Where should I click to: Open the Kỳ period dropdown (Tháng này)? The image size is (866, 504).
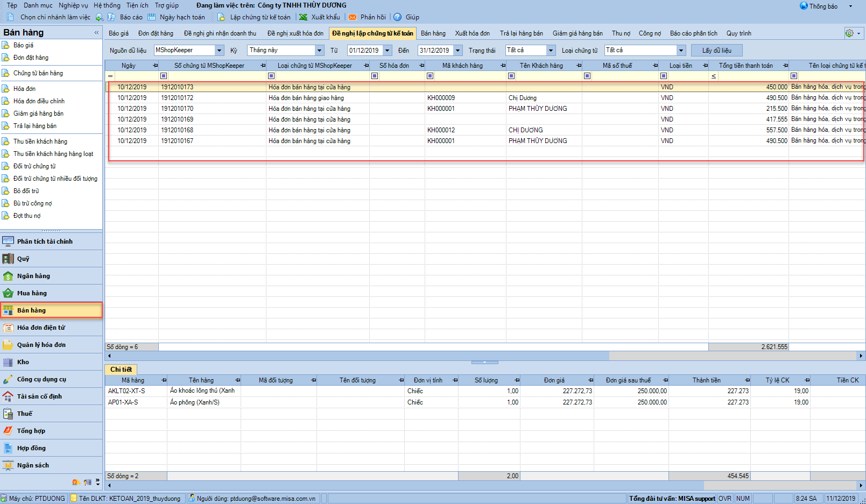click(x=319, y=51)
